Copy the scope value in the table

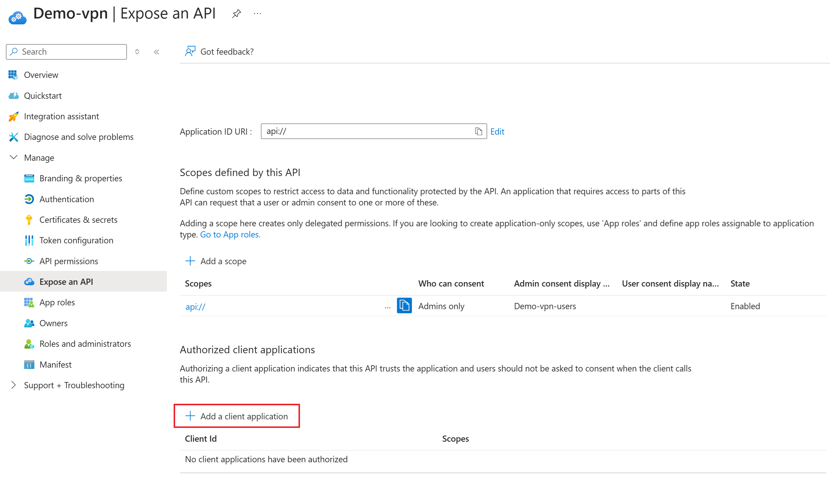404,306
